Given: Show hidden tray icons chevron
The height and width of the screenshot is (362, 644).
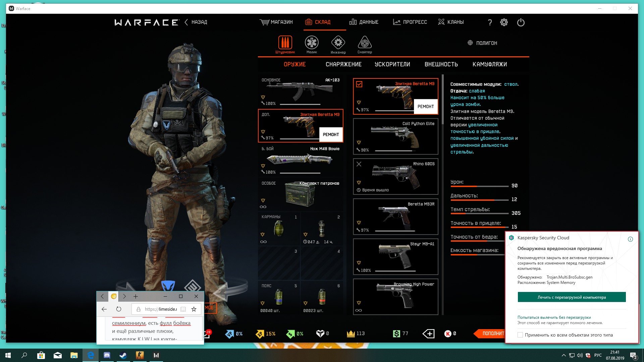Looking at the screenshot, I should point(563,355).
